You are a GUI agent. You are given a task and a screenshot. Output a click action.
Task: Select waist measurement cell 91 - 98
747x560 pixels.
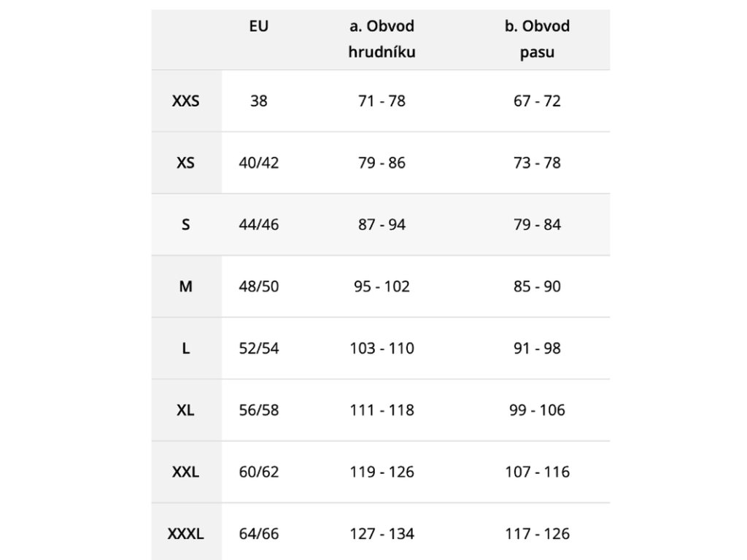[x=537, y=349]
